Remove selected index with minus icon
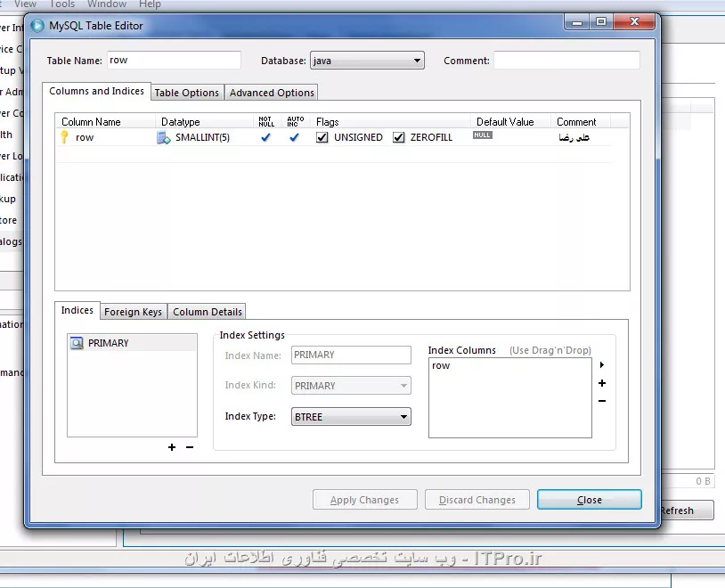Screen dimensions: 725x588 point(190,447)
